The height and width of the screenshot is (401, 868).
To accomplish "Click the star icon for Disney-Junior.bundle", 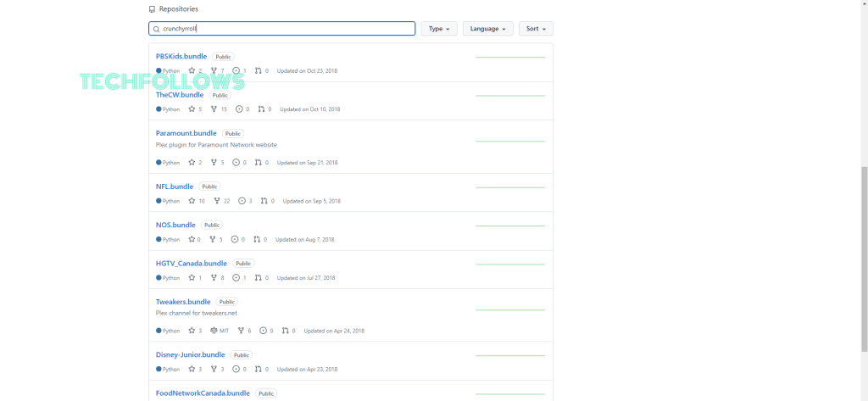I will point(192,369).
